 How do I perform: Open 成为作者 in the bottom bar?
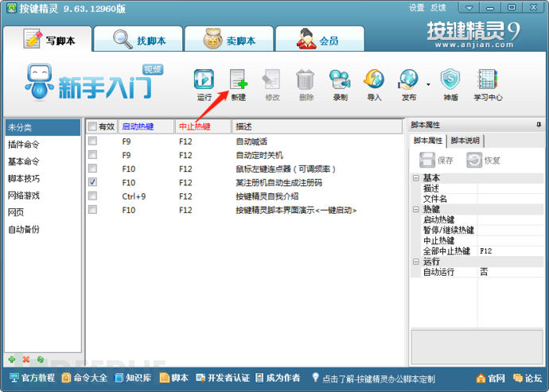tap(278, 378)
